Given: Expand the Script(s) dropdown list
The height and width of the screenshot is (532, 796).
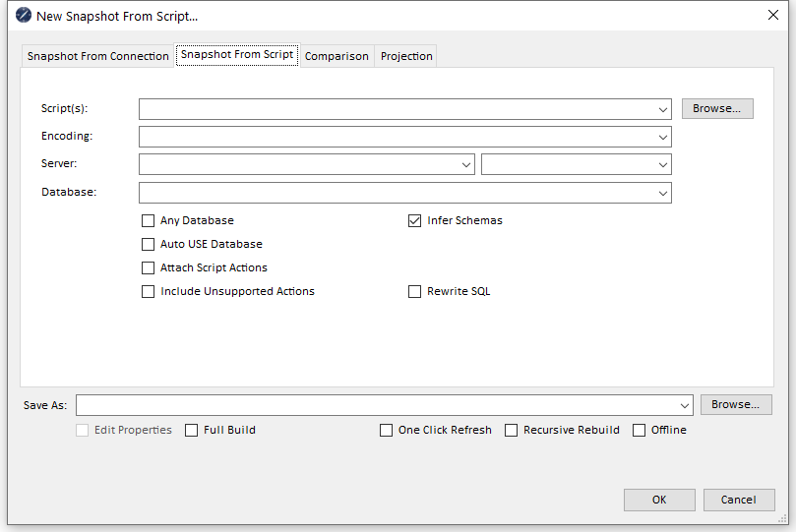Looking at the screenshot, I should click(664, 109).
